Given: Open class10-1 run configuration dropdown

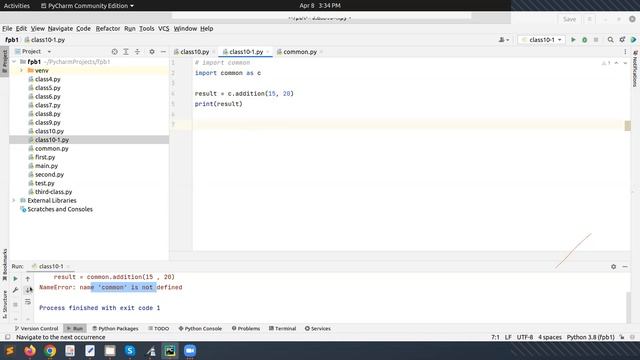Looking at the screenshot, I should [542, 40].
